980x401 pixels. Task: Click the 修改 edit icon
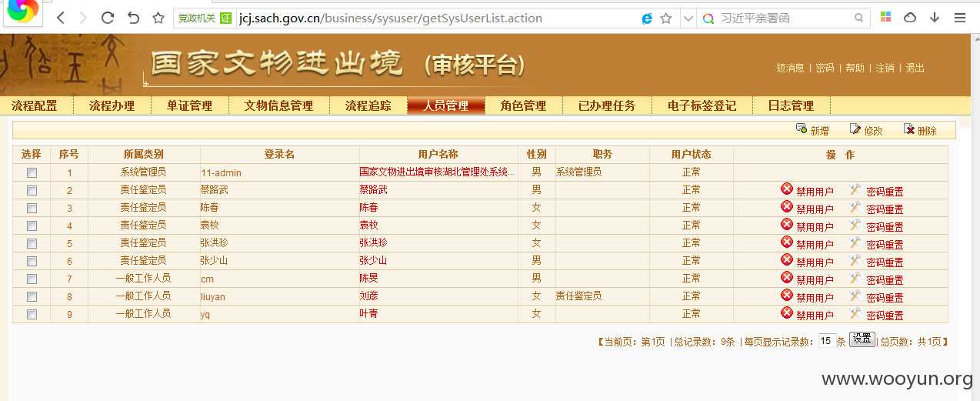855,129
